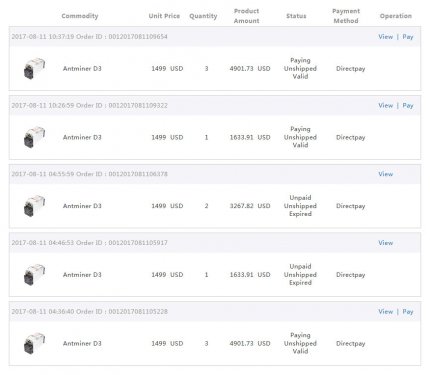Click Antminer D3 image in order 0012017081105917
430x375 pixels.
[x=34, y=274]
